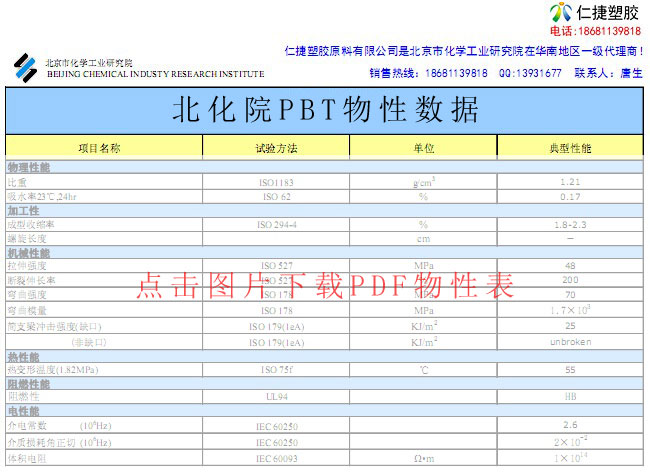
Task: Click the ISO1183 test method cell
Action: point(276,182)
